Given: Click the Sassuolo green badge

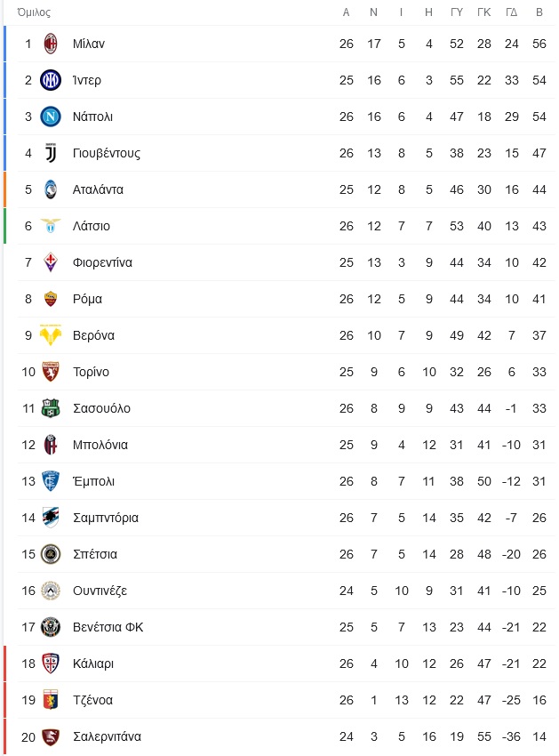Looking at the screenshot, I should point(51,408).
